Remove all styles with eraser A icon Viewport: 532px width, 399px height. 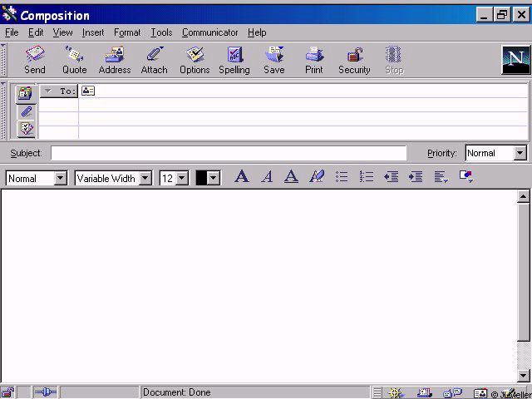click(x=317, y=177)
